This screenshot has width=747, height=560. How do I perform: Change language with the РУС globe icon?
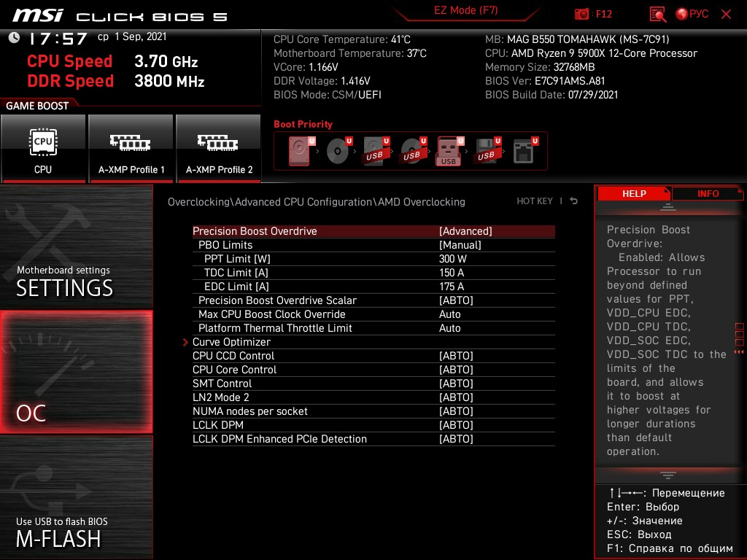(692, 14)
